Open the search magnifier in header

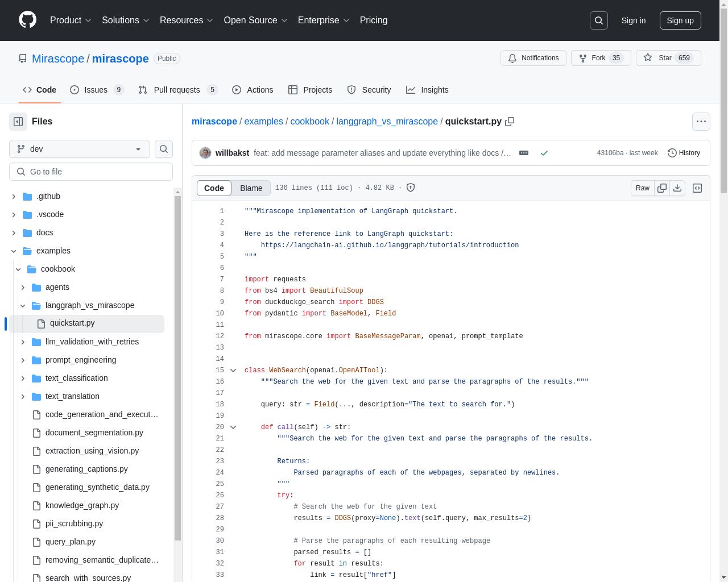(x=599, y=20)
